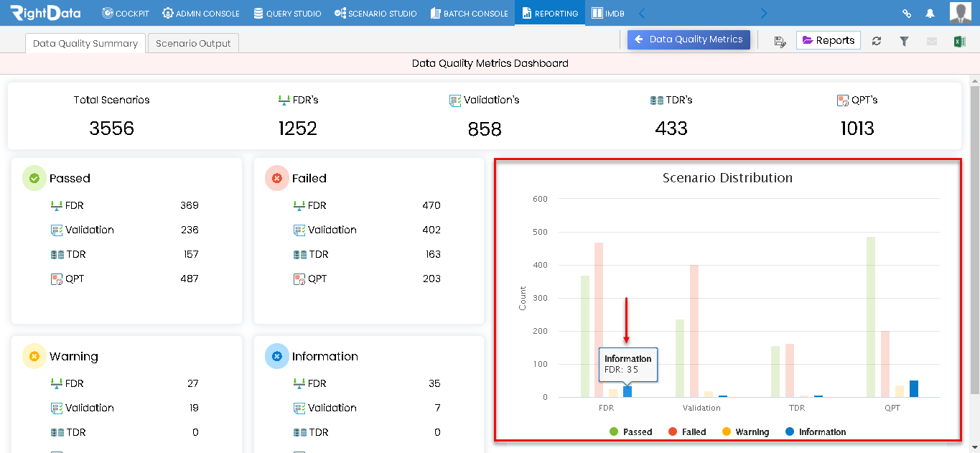Refresh the dashboard data
The image size is (980, 453).
(x=877, y=41)
